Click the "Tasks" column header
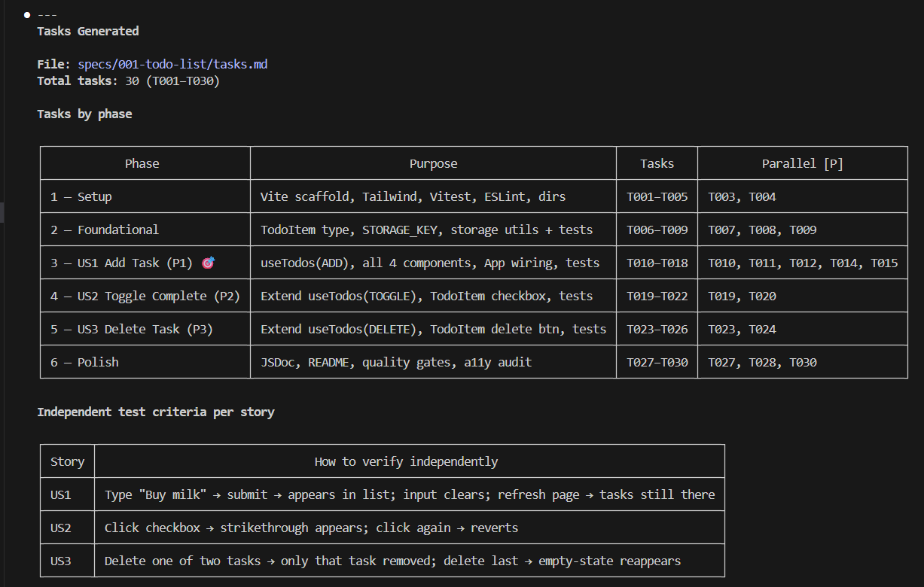The height and width of the screenshot is (587, 924). tap(657, 163)
